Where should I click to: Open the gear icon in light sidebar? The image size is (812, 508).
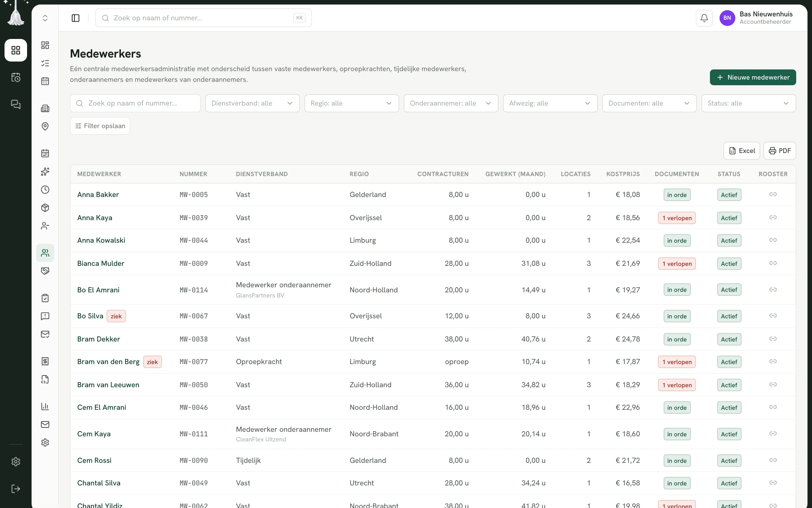(x=45, y=443)
